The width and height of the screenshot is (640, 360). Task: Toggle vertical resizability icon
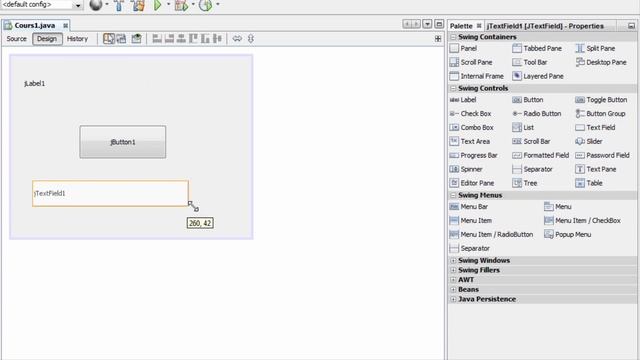(x=251, y=39)
